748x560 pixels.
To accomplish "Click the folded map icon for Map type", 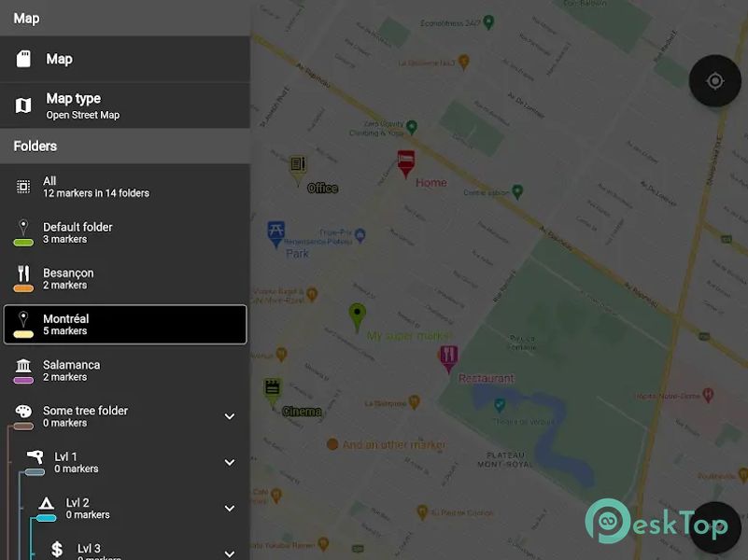I will point(23,105).
